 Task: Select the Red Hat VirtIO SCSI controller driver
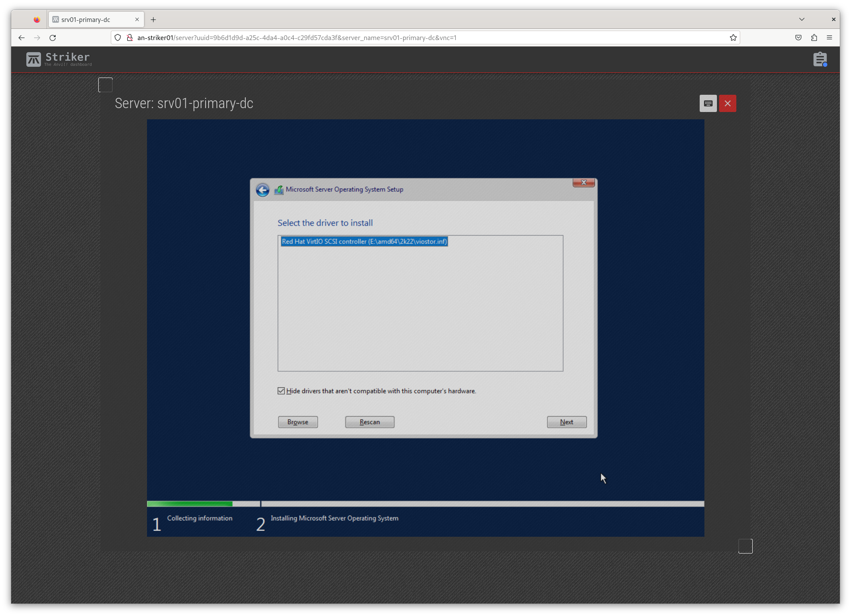[364, 242]
